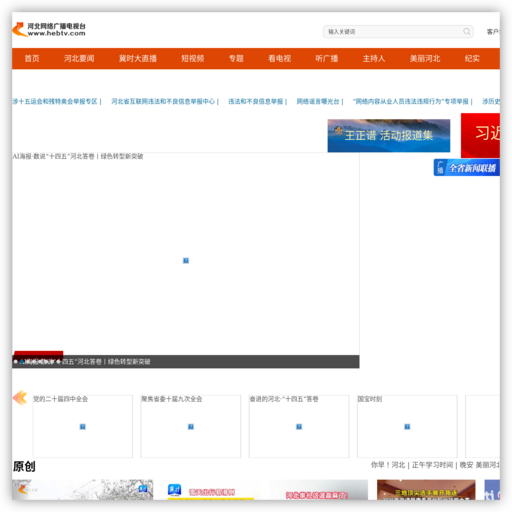Open the 国宝时刻 card
512x512 pixels.
click(407, 426)
